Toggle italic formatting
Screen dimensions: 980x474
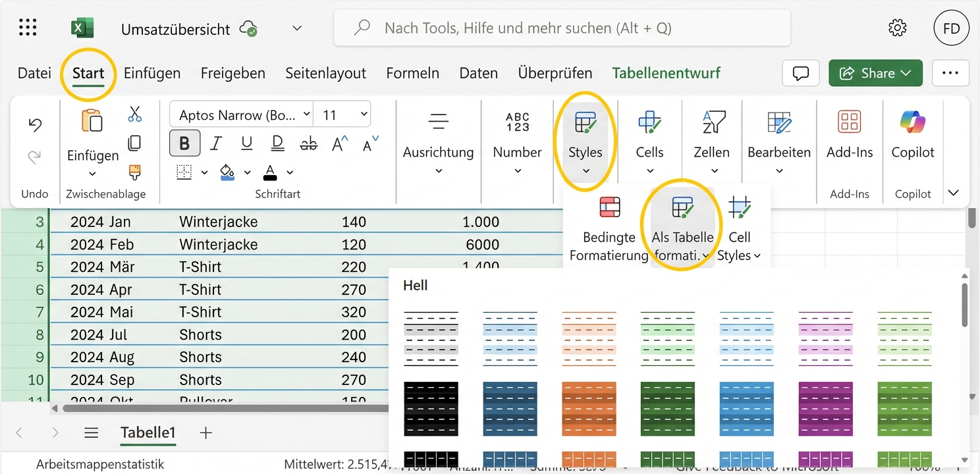click(215, 144)
